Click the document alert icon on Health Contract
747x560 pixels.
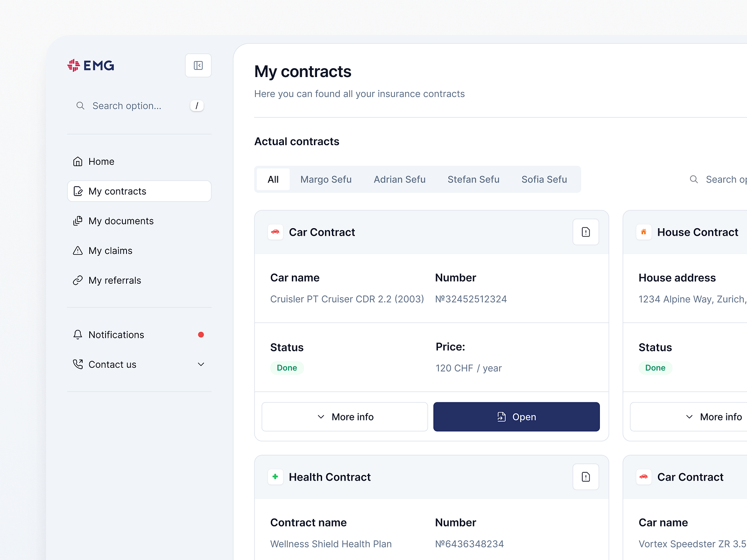click(585, 477)
